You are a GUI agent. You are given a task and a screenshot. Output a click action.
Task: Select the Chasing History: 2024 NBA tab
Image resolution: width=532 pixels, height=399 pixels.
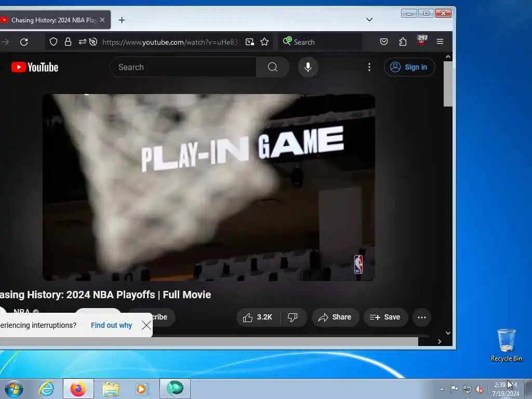tap(55, 20)
